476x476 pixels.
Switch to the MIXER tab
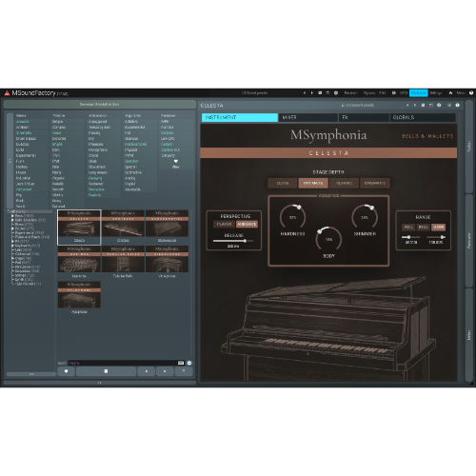[x=308, y=117]
